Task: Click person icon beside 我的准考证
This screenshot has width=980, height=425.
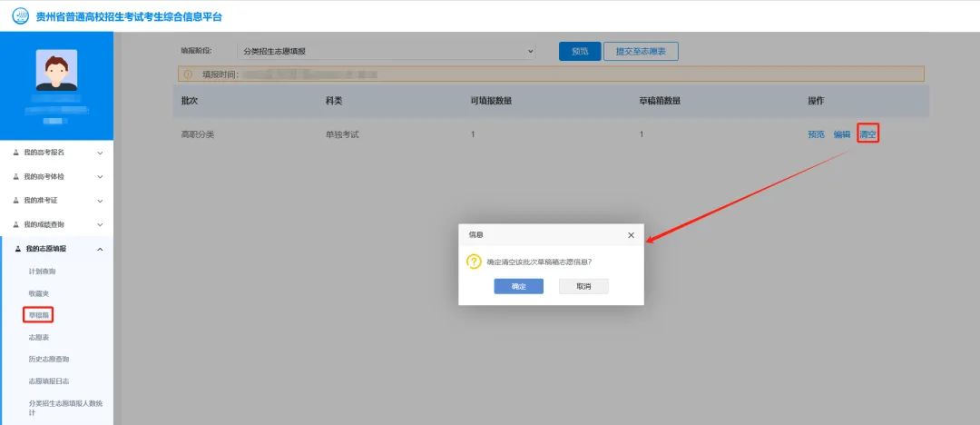Action: coord(15,201)
